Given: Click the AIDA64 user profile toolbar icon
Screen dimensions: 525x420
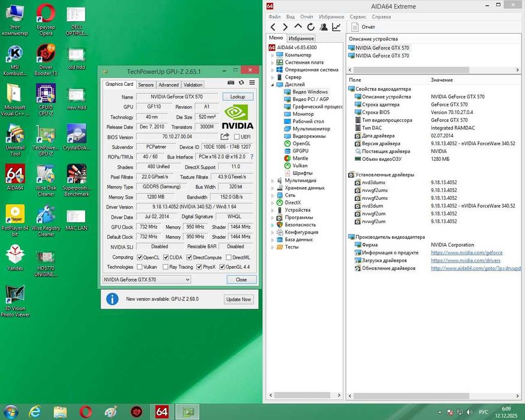Looking at the screenshot, I should pyautogui.click(x=323, y=27).
